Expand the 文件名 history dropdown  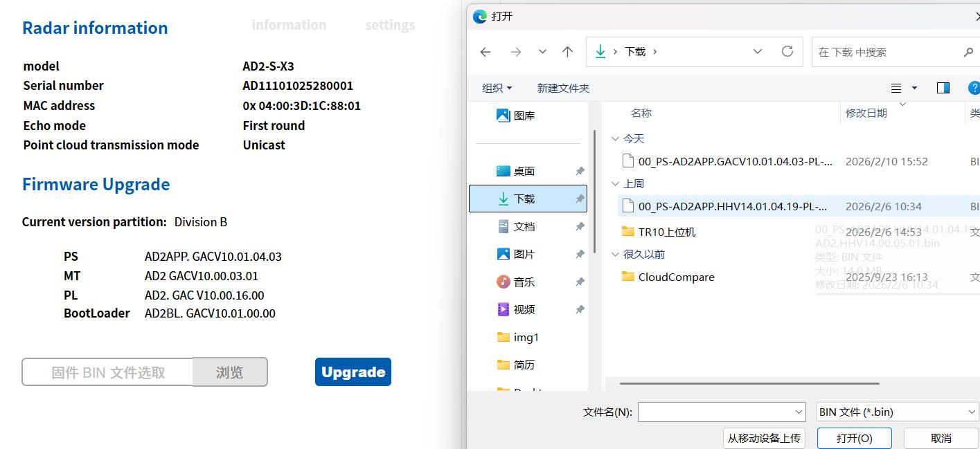click(798, 412)
